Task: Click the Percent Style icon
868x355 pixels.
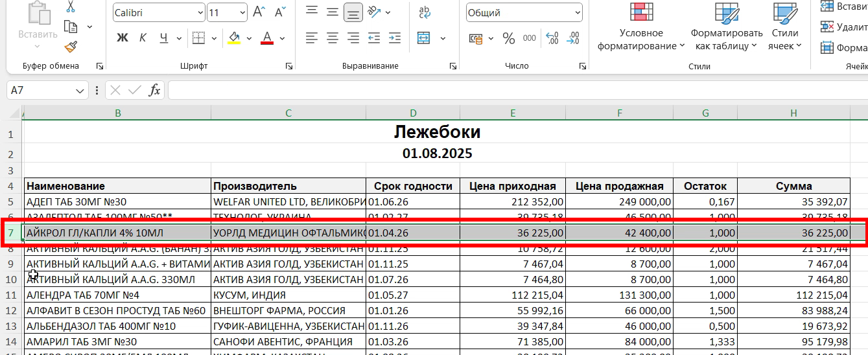Action: click(x=509, y=38)
